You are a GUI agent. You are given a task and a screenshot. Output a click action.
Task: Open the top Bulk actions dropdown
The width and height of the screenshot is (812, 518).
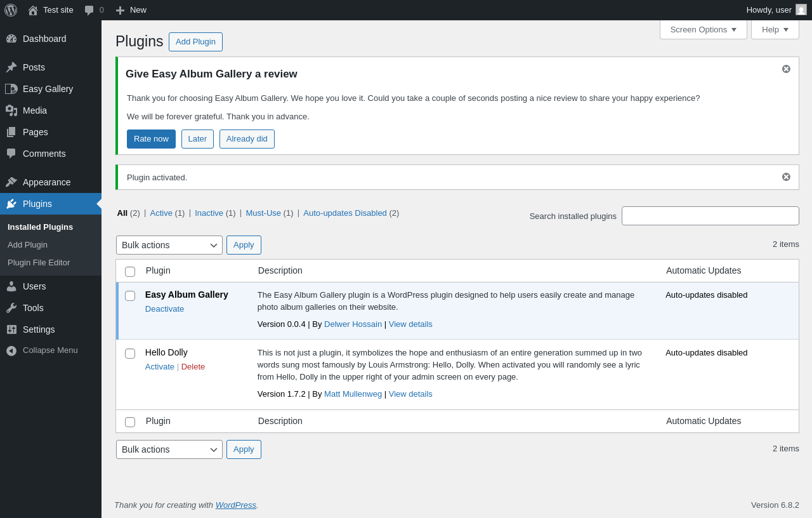[x=169, y=245]
